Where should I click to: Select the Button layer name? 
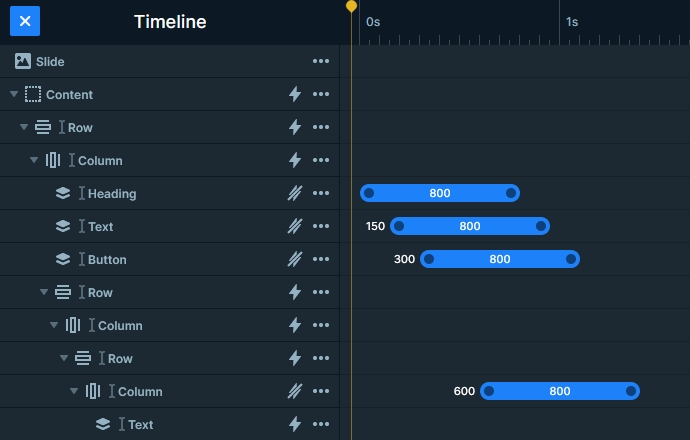pos(107,260)
